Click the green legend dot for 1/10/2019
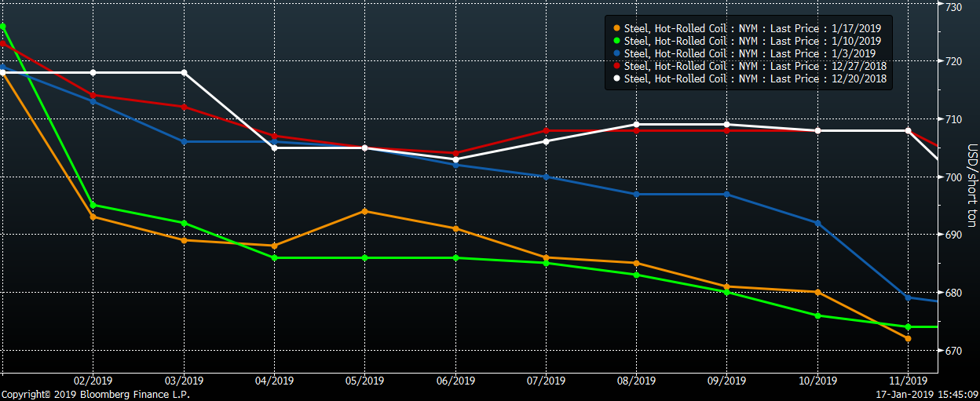Screen dimensions: 980x401 coord(618,42)
